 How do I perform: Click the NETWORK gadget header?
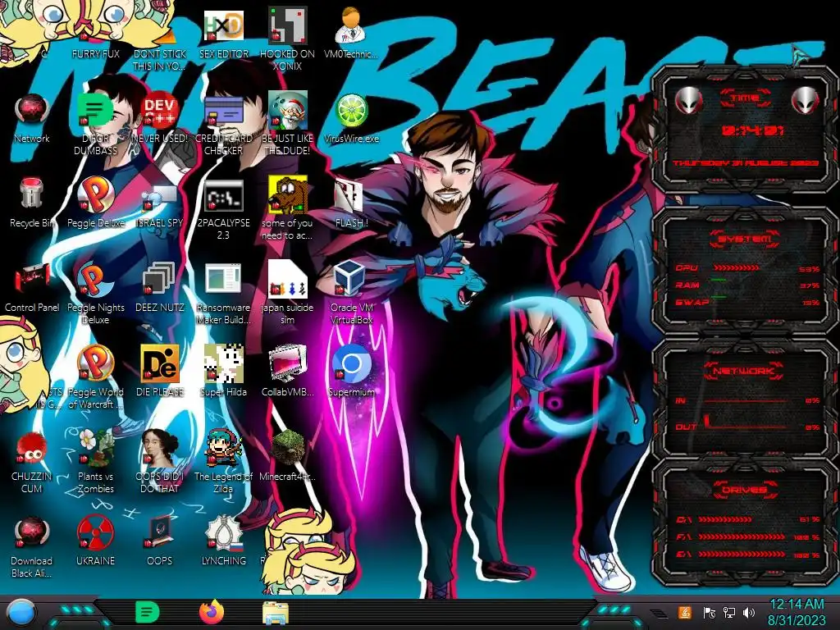(x=745, y=371)
